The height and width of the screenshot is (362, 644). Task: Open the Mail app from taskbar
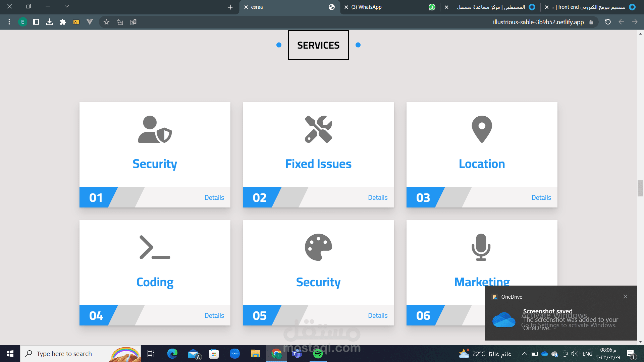tap(194, 354)
